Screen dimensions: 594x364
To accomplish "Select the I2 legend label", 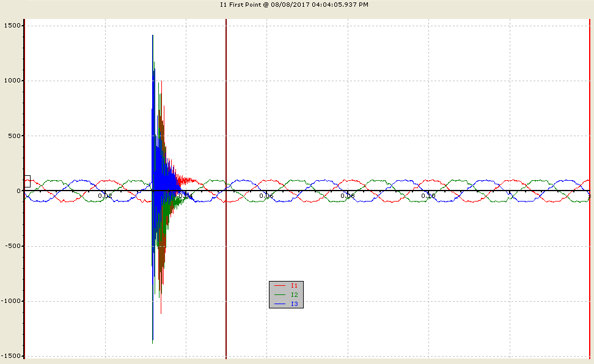I will [295, 295].
